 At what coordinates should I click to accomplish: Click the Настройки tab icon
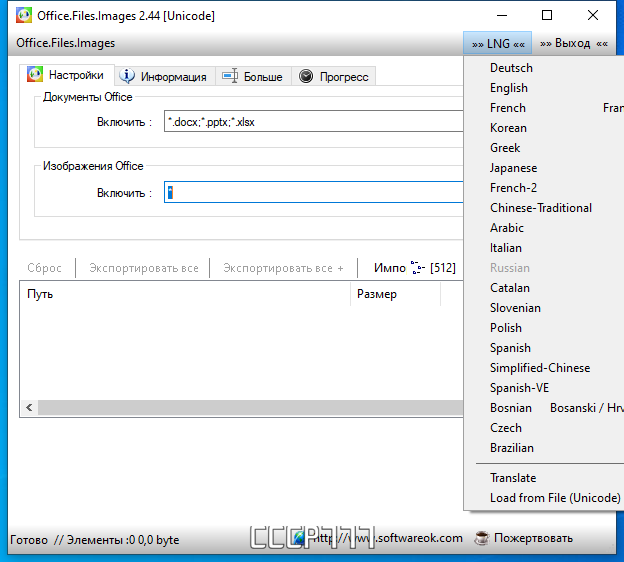(35, 74)
